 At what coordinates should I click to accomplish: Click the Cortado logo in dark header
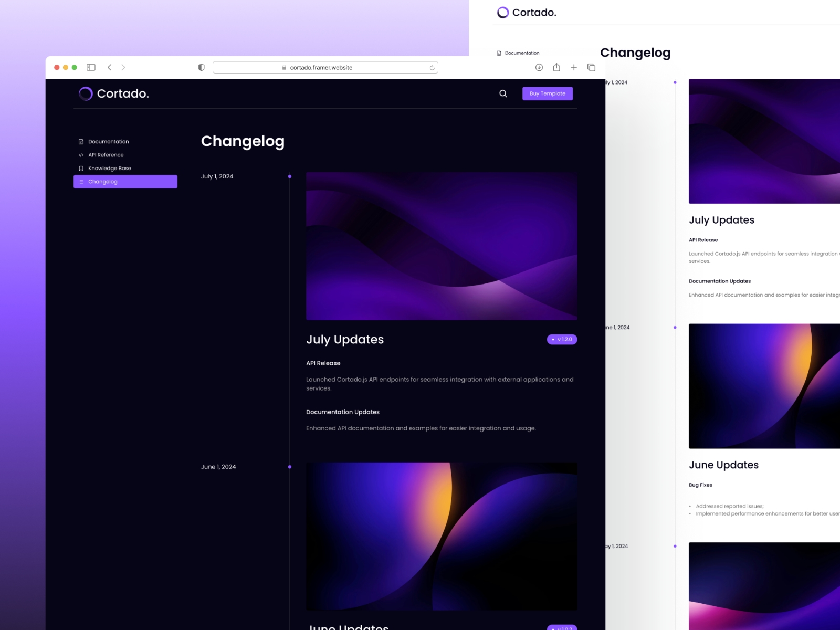click(x=114, y=93)
